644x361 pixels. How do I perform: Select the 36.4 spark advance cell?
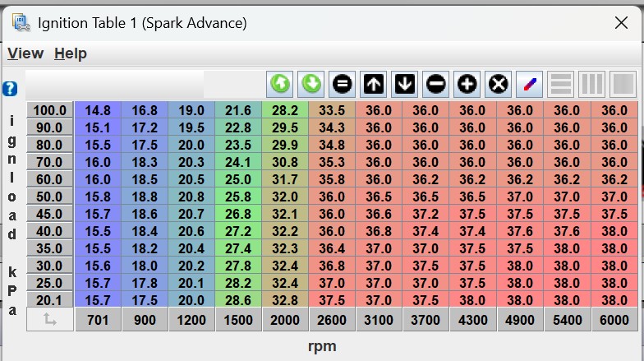coord(332,248)
